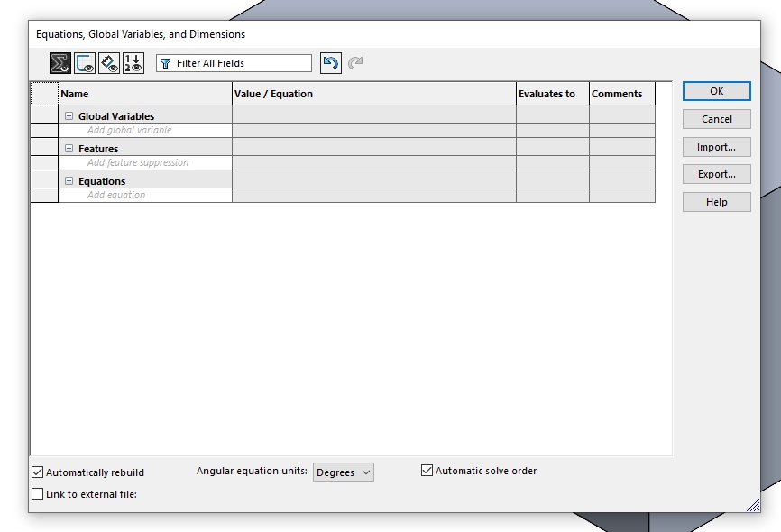Switch to Sketch Equation View icon

point(85,63)
